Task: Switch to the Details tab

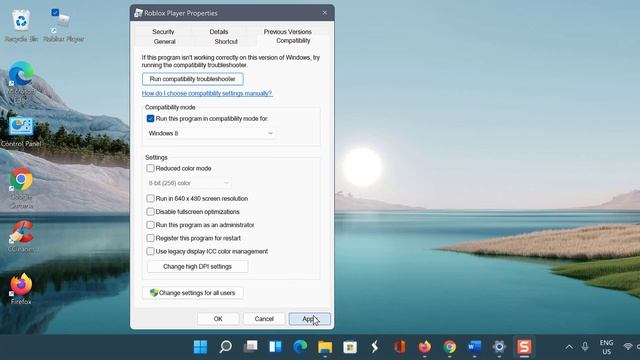Action: pyautogui.click(x=219, y=32)
